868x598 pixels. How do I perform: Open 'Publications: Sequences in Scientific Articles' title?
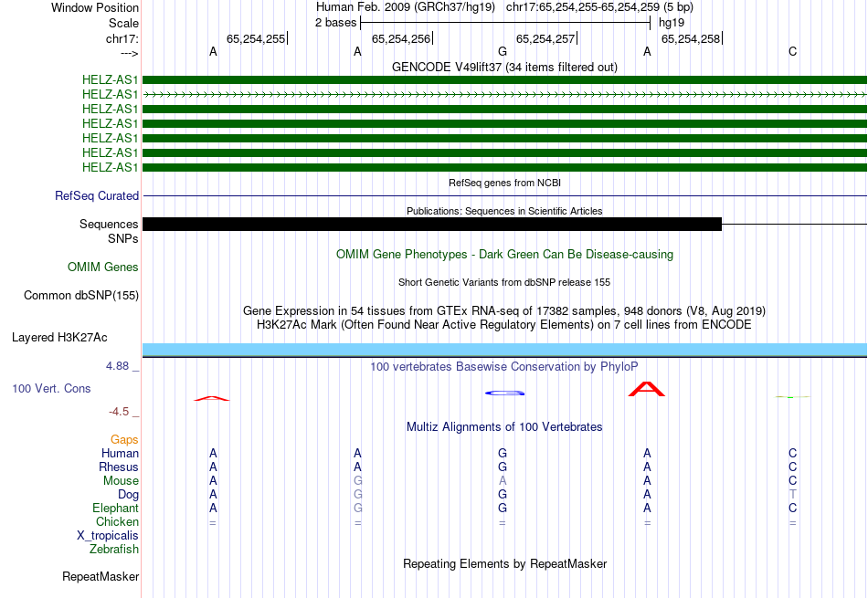click(504, 211)
